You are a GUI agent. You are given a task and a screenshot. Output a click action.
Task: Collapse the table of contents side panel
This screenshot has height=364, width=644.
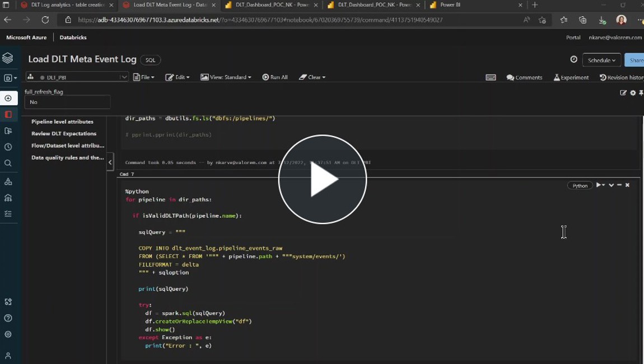[110, 162]
